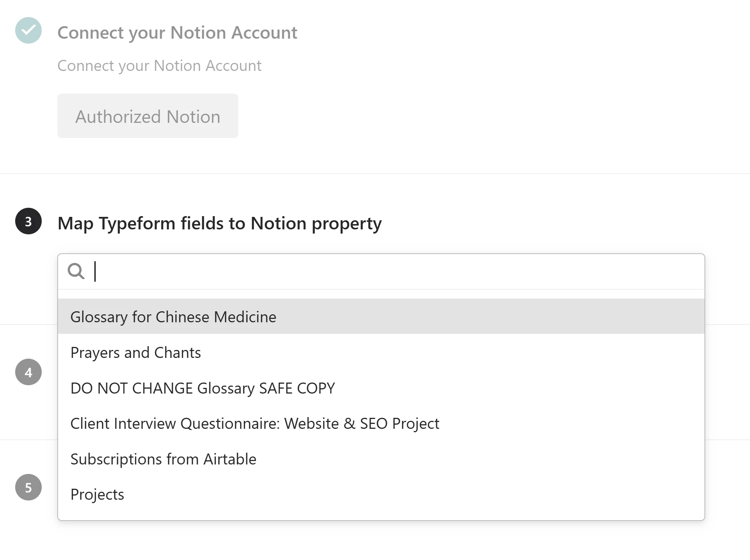Click the magnifying glass search icon

coord(76,271)
